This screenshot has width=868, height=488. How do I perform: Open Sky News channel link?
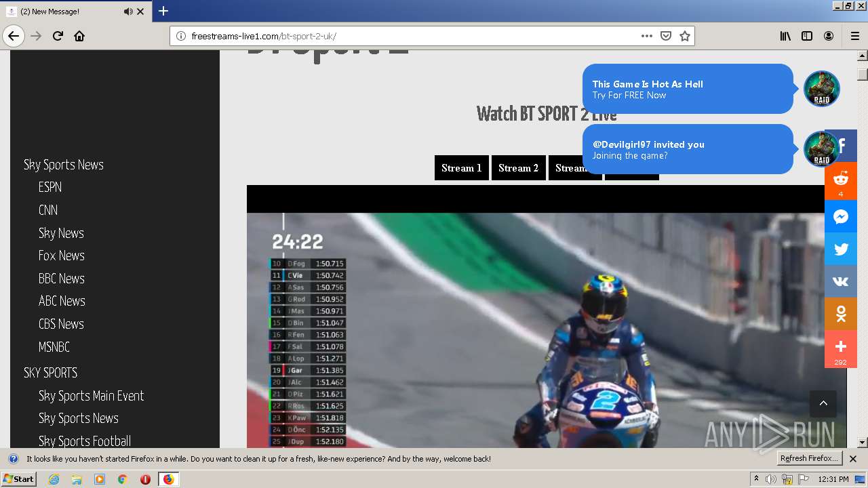pyautogui.click(x=61, y=233)
